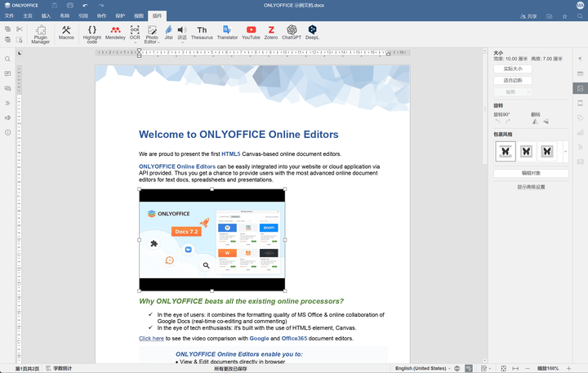
Task: Rotate image 90° counterclockwise
Action: pos(497,122)
